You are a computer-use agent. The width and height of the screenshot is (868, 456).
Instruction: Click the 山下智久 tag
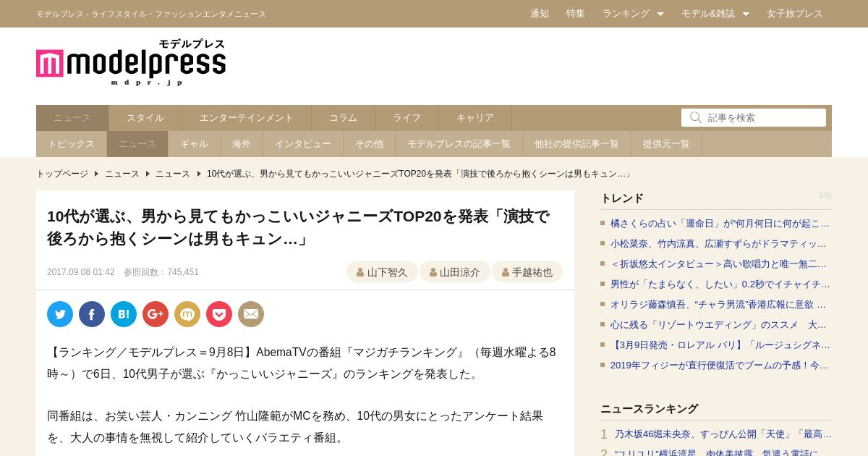(382, 272)
